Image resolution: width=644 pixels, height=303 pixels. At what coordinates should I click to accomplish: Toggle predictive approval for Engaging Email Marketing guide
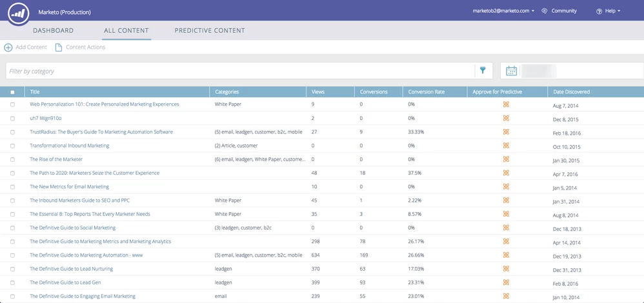point(506,296)
